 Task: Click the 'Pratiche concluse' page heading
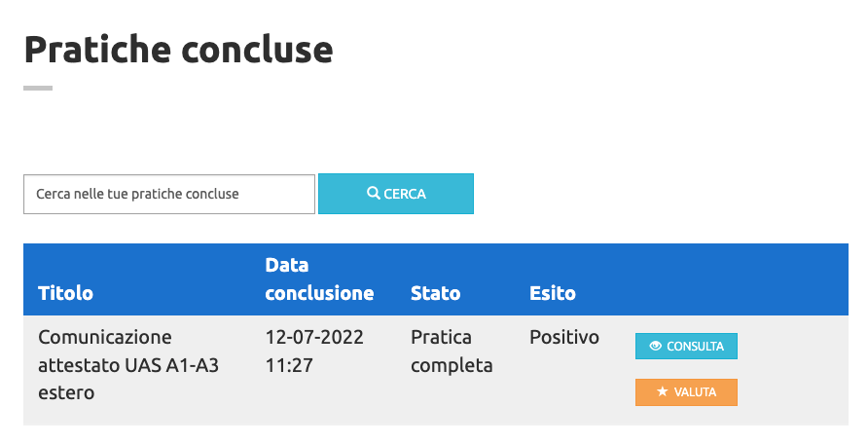coord(178,49)
